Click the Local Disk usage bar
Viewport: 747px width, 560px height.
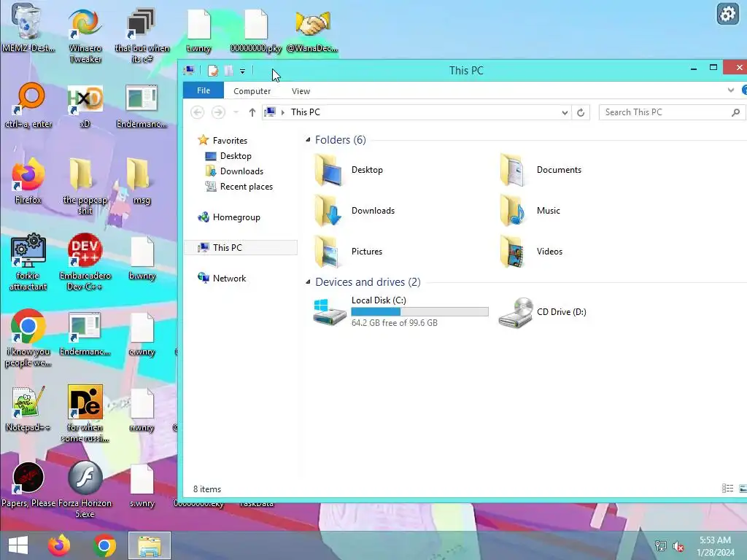click(x=419, y=311)
